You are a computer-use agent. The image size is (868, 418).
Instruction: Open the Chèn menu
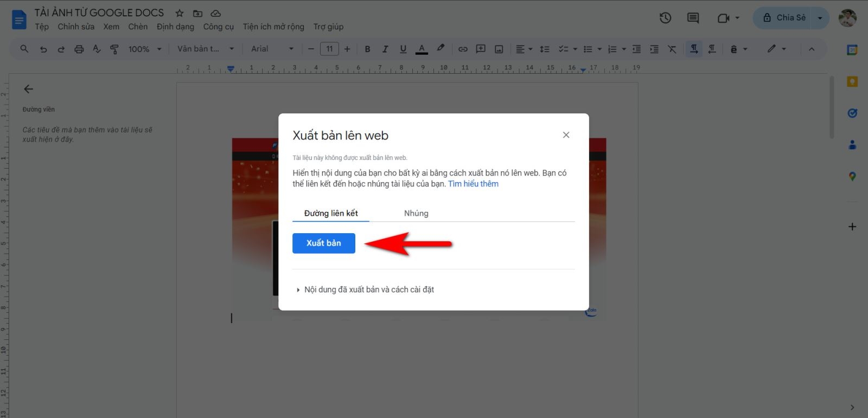(138, 27)
